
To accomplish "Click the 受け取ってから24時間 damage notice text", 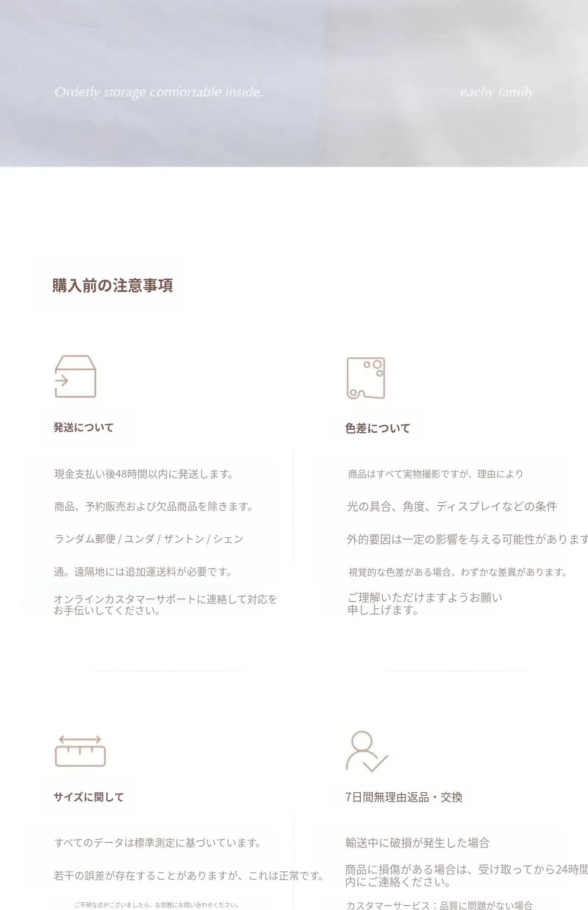I will click(x=466, y=875).
